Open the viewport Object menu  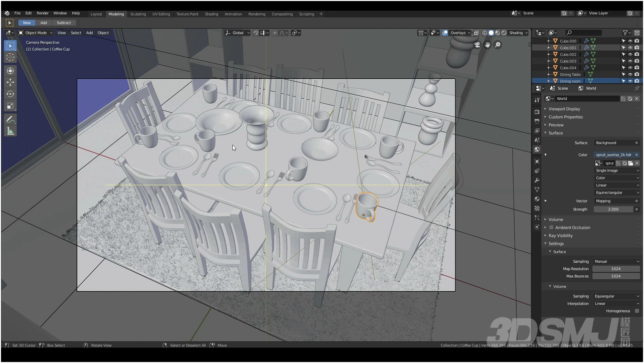point(103,33)
